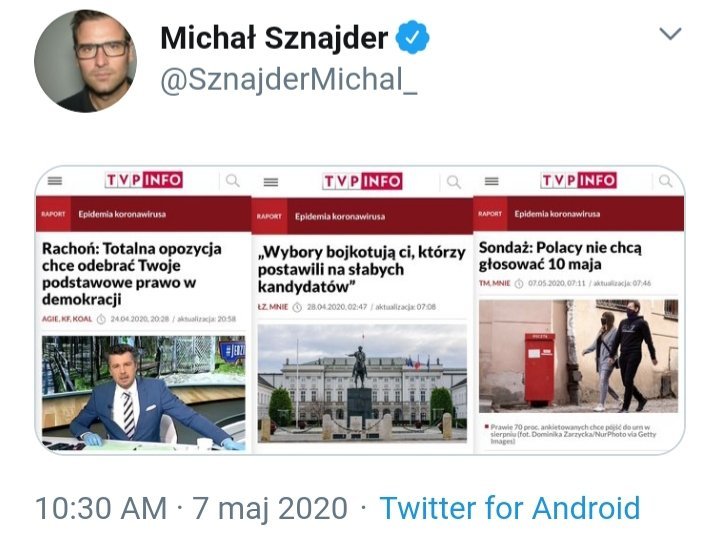Open the Twitter for Android source link

[x=510, y=508]
